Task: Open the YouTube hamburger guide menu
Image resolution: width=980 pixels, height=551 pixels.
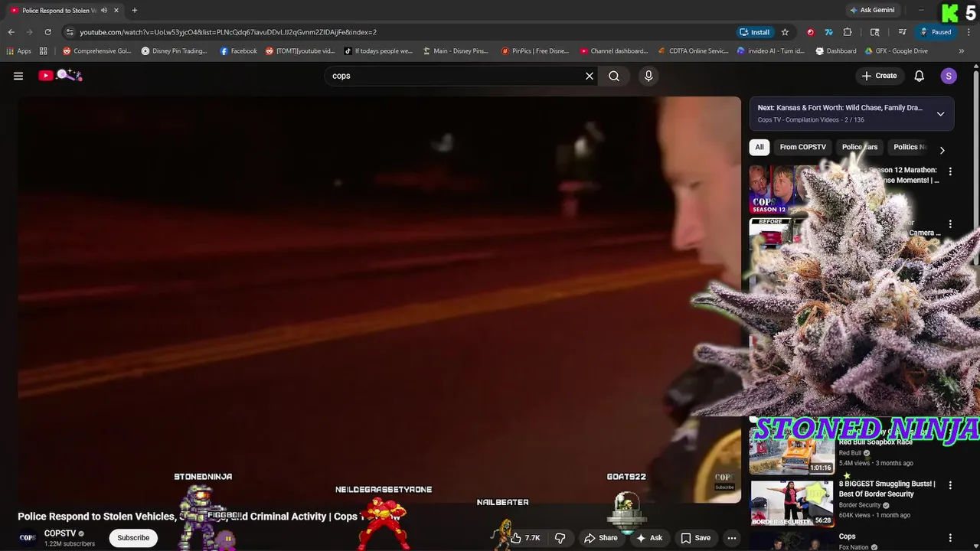Action: pos(18,76)
